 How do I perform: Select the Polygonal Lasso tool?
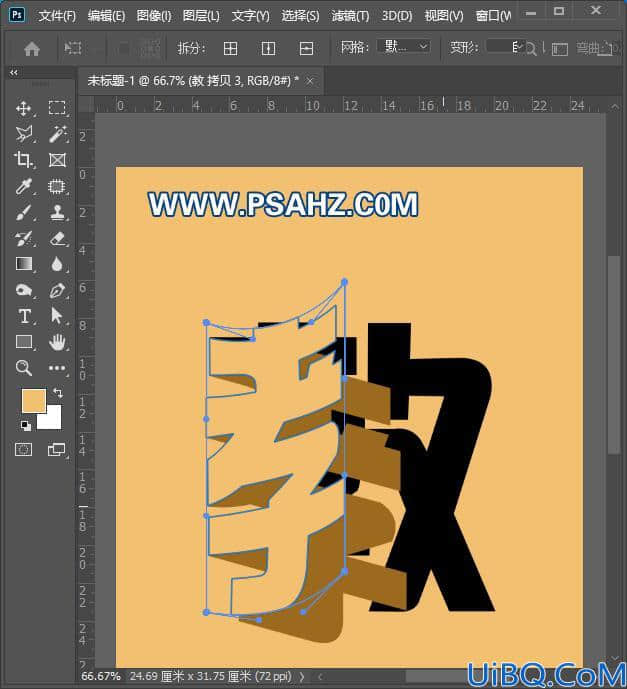[24, 134]
